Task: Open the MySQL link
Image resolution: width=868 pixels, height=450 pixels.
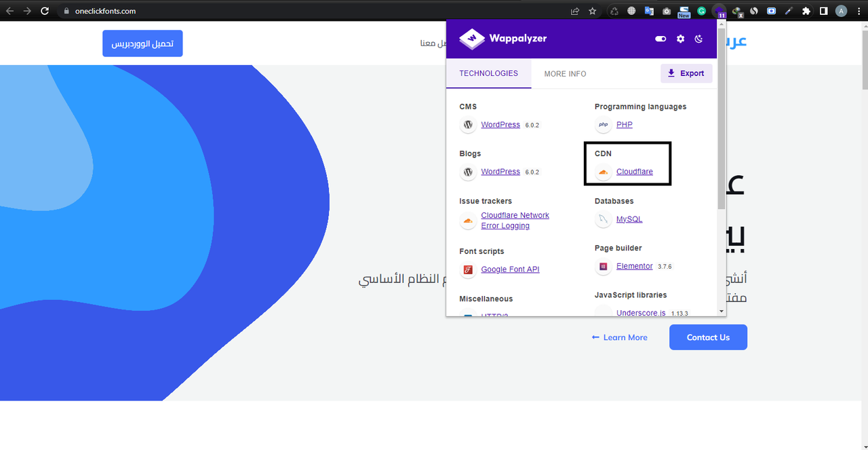Action: pyautogui.click(x=629, y=219)
